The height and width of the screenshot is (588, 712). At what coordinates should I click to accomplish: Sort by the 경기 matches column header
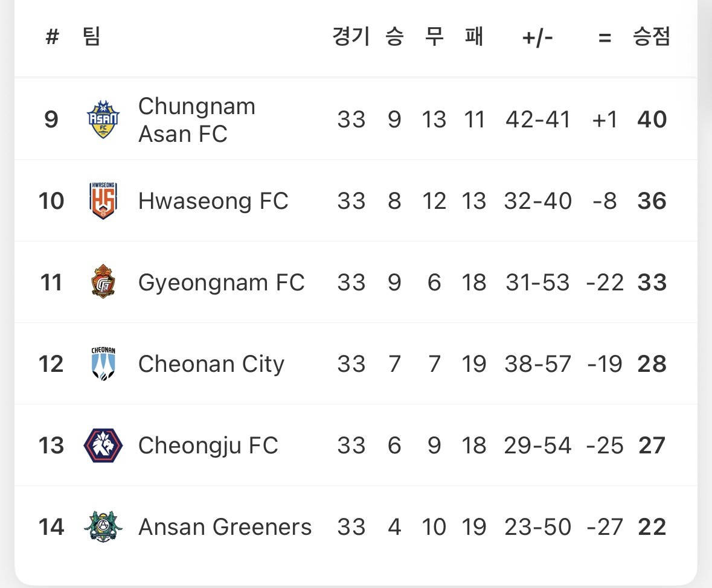pos(351,36)
